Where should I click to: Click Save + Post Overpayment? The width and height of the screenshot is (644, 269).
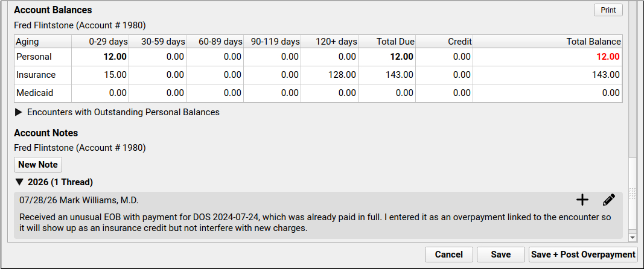(x=583, y=255)
